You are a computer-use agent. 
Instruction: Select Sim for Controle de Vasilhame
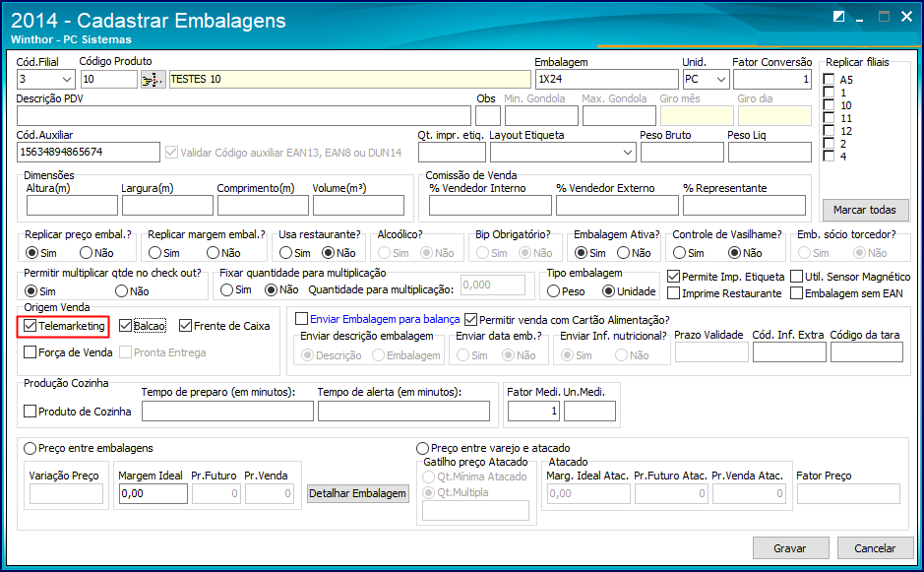680,253
